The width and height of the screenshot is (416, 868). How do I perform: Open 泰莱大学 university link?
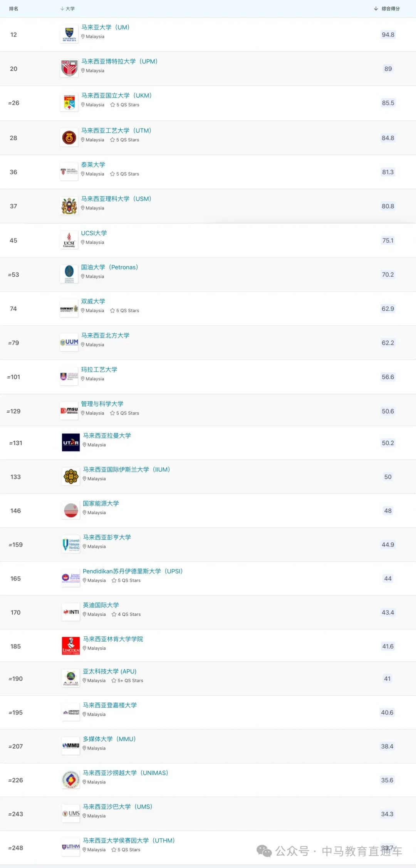tap(93, 164)
